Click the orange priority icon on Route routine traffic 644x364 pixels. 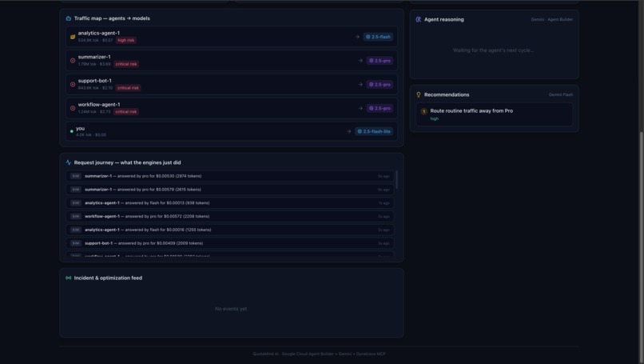click(x=423, y=111)
